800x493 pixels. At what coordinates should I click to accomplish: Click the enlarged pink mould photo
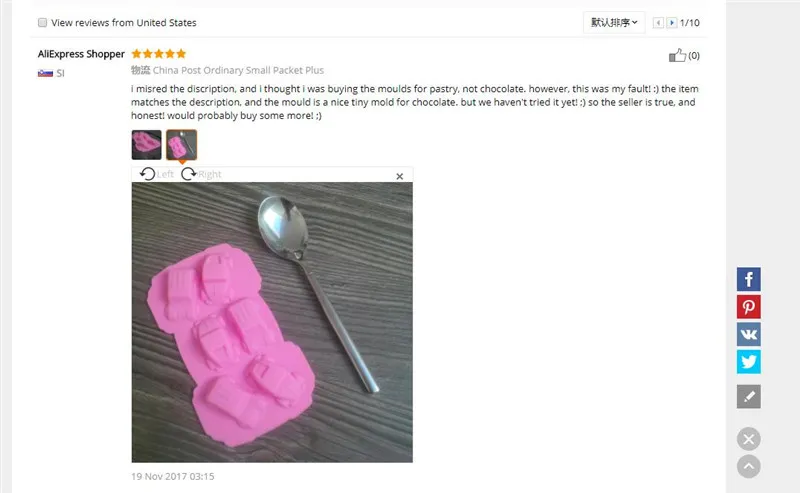point(272,323)
